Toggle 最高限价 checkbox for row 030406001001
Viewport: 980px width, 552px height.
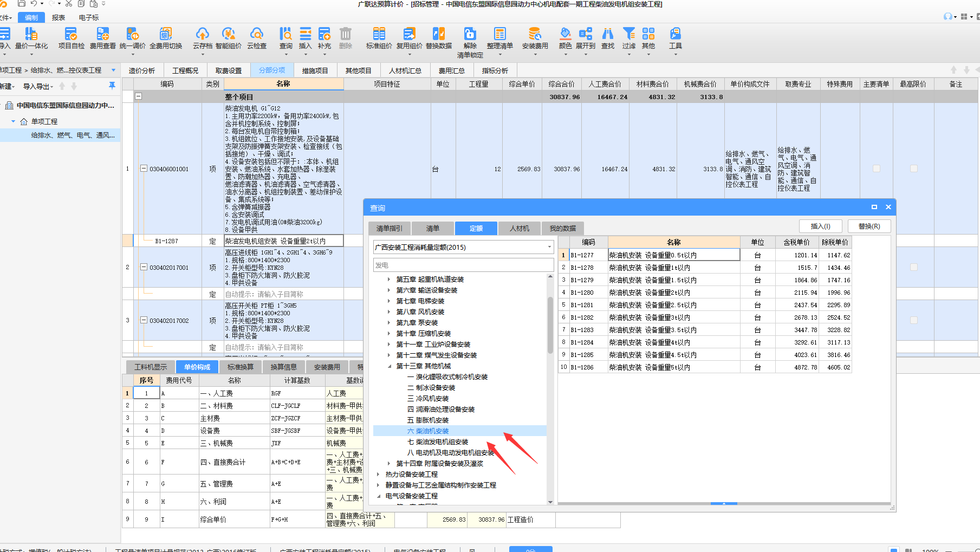click(914, 168)
